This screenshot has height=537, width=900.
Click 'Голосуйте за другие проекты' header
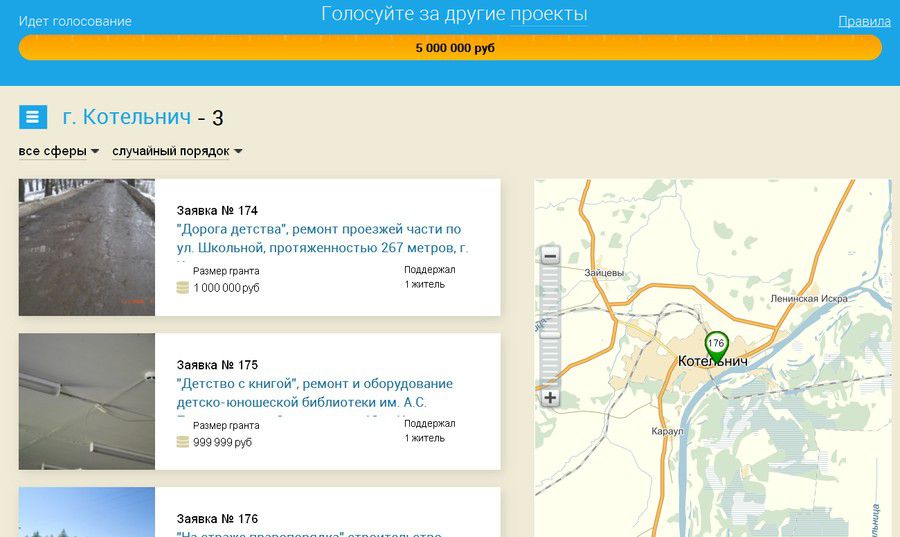[x=454, y=14]
